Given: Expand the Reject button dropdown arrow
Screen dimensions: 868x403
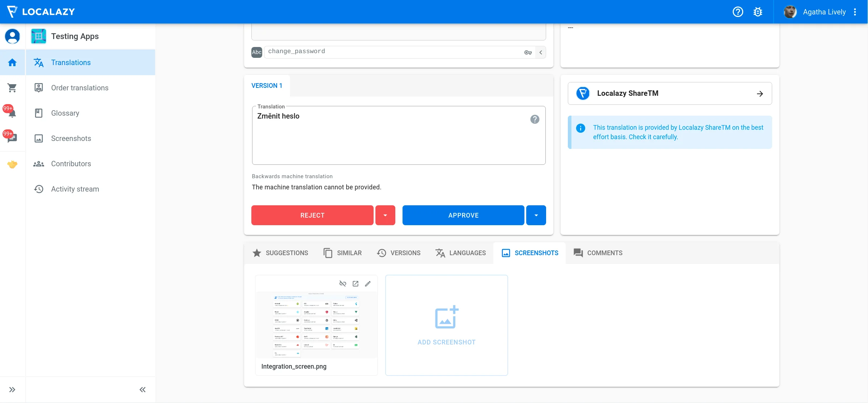Looking at the screenshot, I should 385,215.
